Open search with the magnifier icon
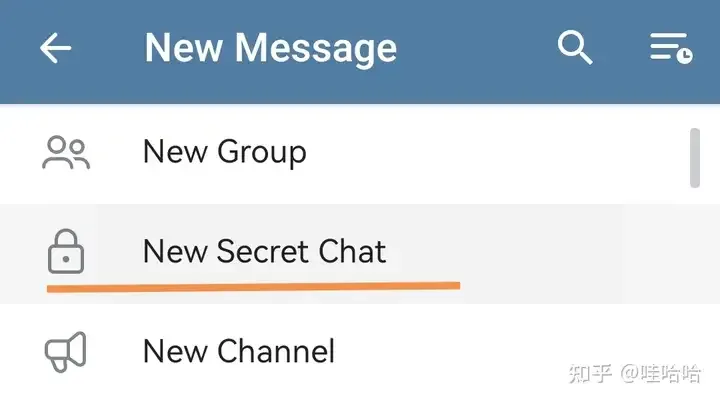720x403 pixels. click(575, 47)
